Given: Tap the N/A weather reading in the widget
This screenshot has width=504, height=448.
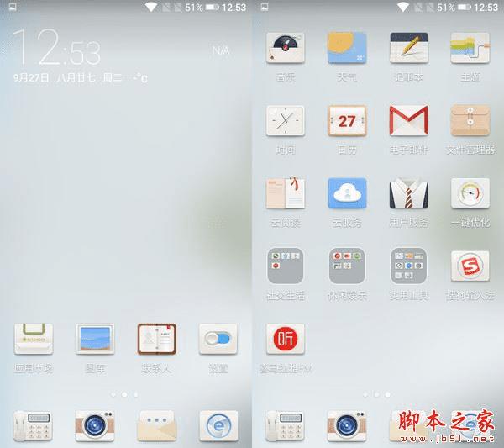Looking at the screenshot, I should tap(221, 50).
